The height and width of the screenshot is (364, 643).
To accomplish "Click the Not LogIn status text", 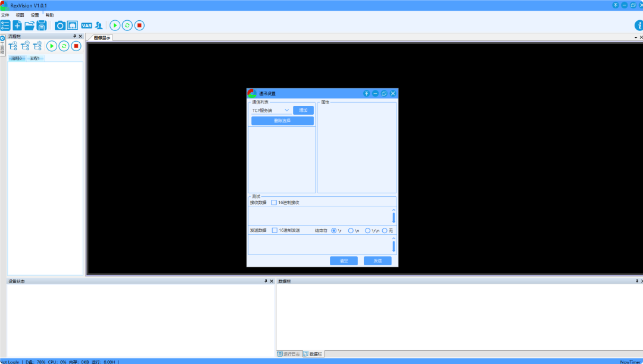I will point(10,362).
